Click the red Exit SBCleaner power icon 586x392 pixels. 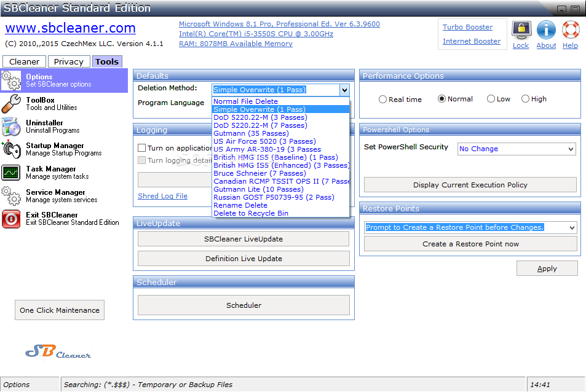click(11, 219)
